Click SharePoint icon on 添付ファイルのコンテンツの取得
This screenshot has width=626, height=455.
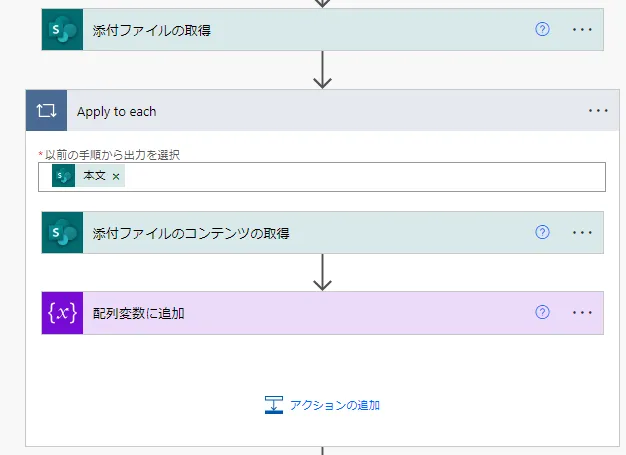coord(62,233)
